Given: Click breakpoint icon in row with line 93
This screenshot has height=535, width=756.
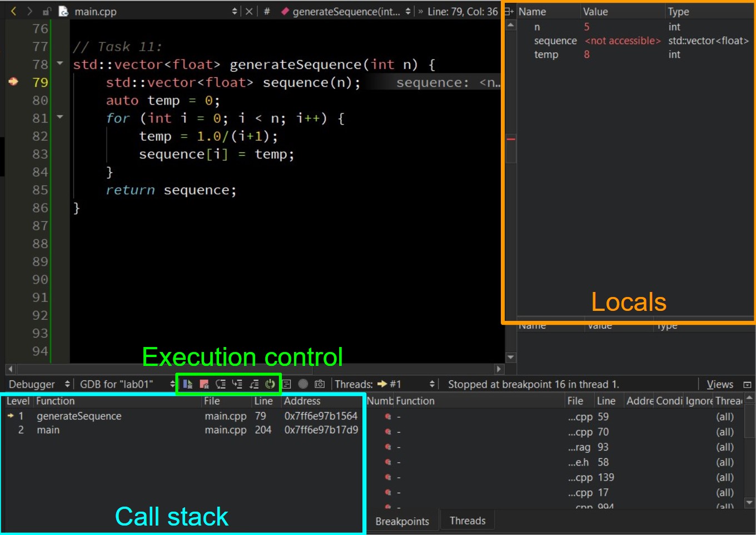Looking at the screenshot, I should pyautogui.click(x=388, y=447).
